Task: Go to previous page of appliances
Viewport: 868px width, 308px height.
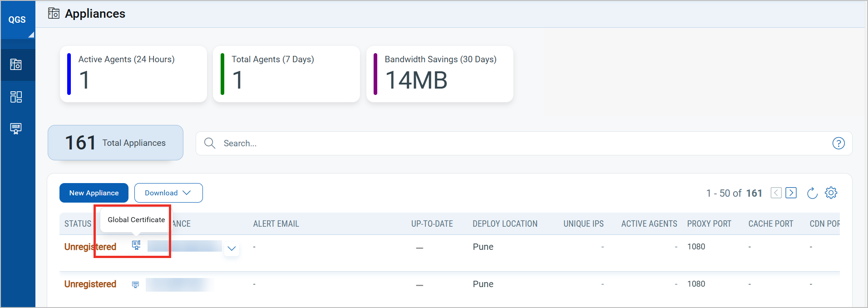Action: 776,193
